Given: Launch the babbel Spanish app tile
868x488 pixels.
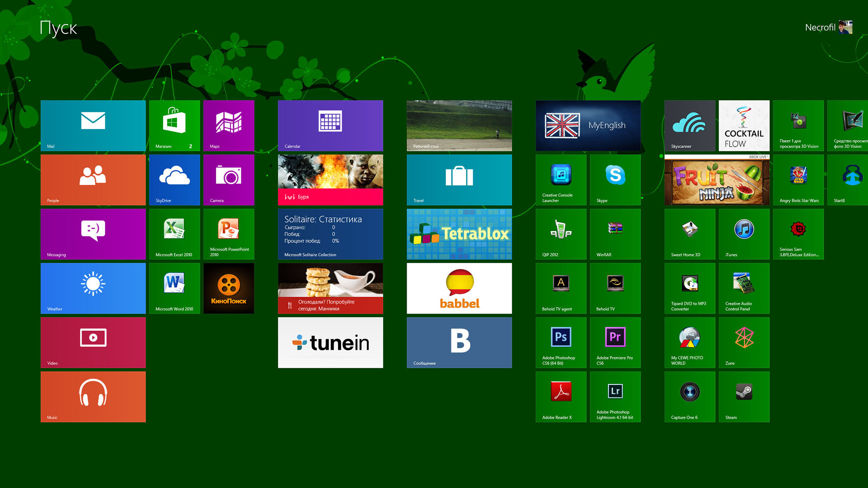Looking at the screenshot, I should [x=459, y=288].
